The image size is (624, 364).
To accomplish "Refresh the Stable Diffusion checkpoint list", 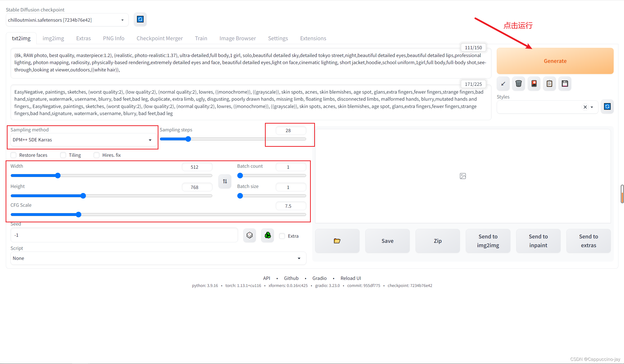I will click(x=140, y=19).
